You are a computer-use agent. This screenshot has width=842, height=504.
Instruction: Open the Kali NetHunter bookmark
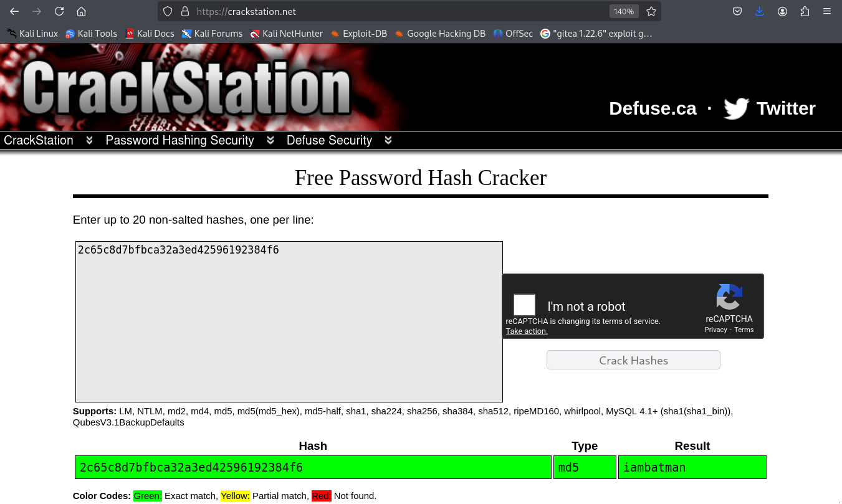pyautogui.click(x=286, y=34)
